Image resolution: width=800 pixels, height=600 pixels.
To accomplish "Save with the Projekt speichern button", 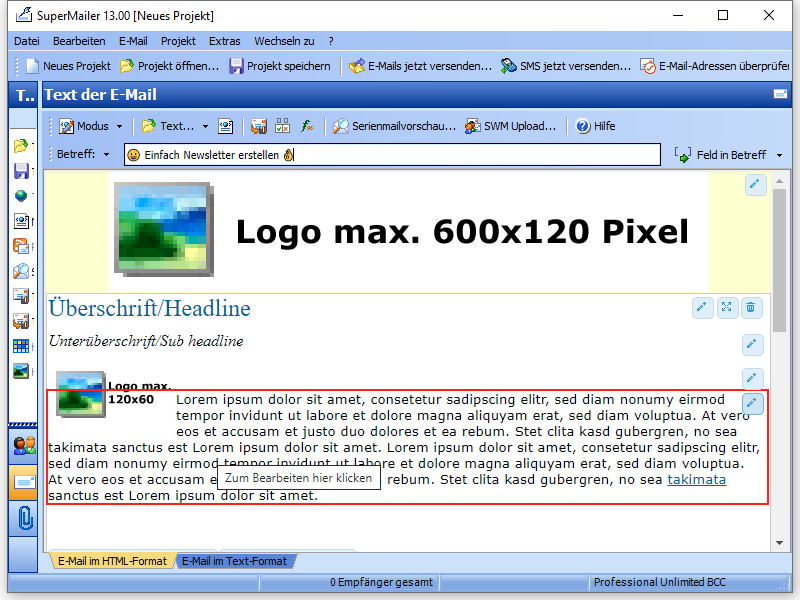I will tap(280, 66).
